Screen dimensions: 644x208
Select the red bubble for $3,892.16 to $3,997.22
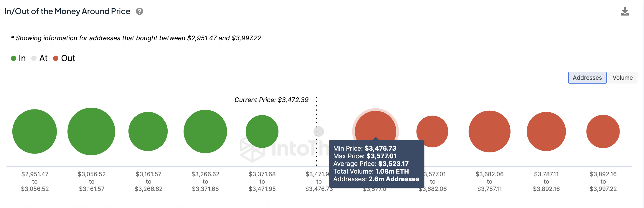[603, 132]
